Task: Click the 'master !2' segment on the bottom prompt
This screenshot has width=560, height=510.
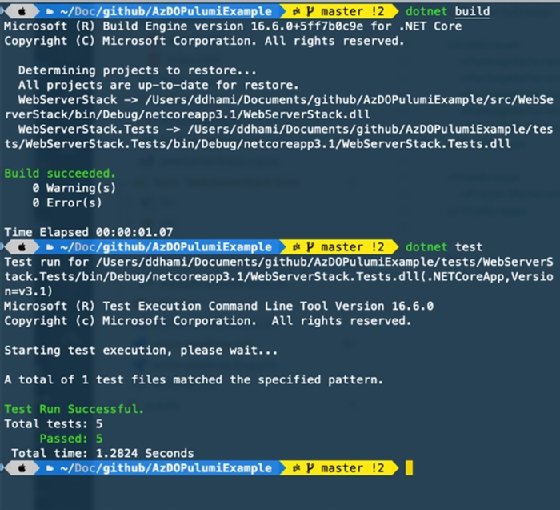Action: click(352, 468)
